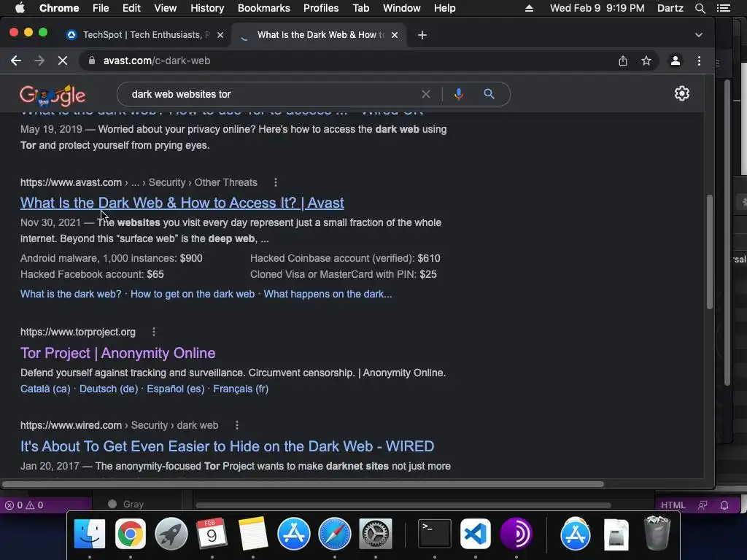
Task: Open options dots beside wired.com result
Action: click(x=237, y=425)
